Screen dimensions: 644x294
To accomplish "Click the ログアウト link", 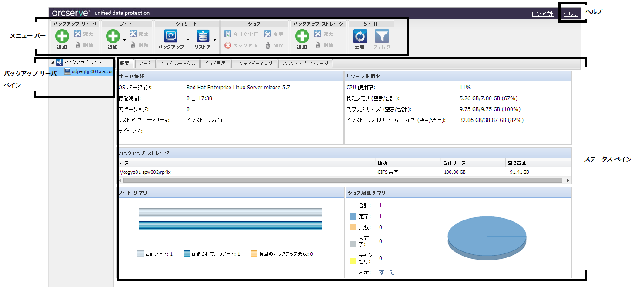I will click(x=542, y=13).
